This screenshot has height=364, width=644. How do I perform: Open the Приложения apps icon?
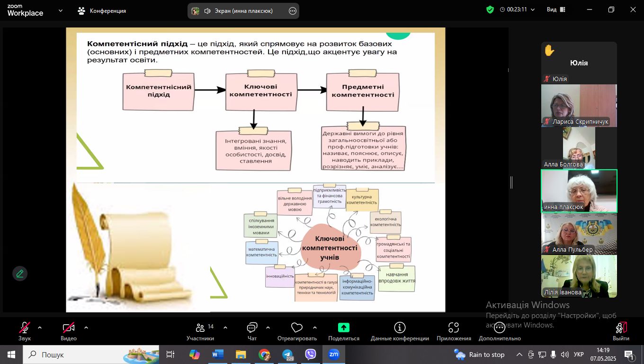(454, 331)
